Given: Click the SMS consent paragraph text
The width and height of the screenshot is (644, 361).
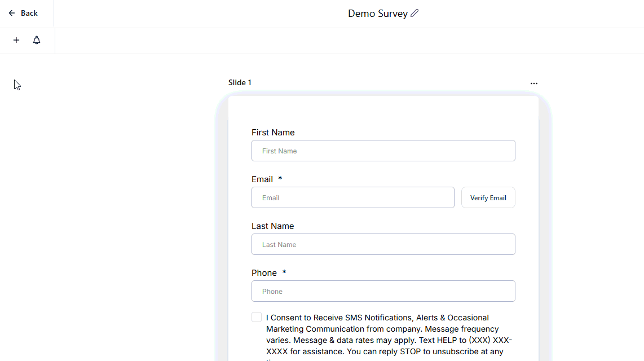Looking at the screenshot, I should [389, 338].
